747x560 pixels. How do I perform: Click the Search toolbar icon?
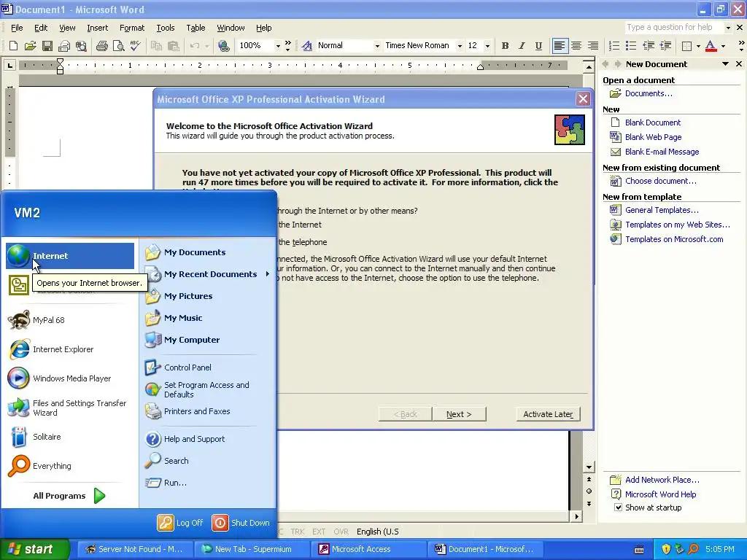(82, 46)
